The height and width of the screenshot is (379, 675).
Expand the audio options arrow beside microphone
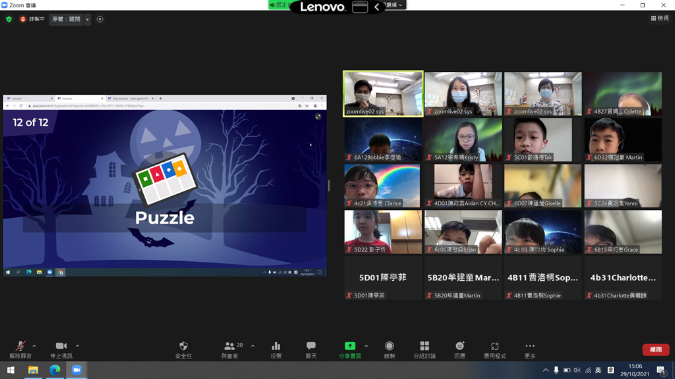(x=34, y=346)
